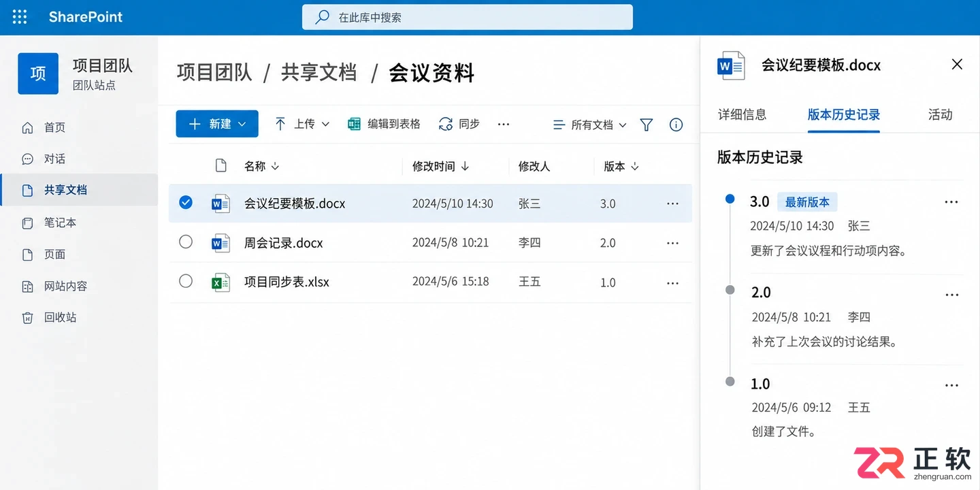Image resolution: width=980 pixels, height=490 pixels.
Task: Click the 2024/5/6 09:12 version timestamp
Action: [791, 408]
